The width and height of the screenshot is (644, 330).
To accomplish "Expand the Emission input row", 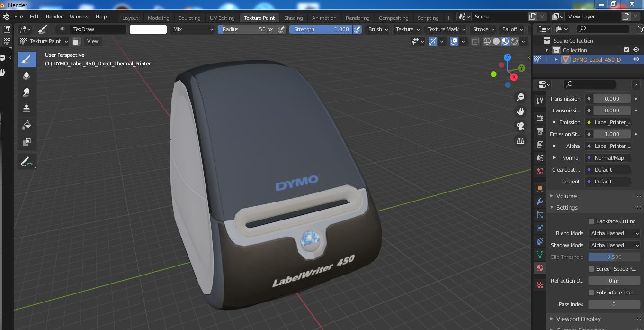I will [x=555, y=122].
